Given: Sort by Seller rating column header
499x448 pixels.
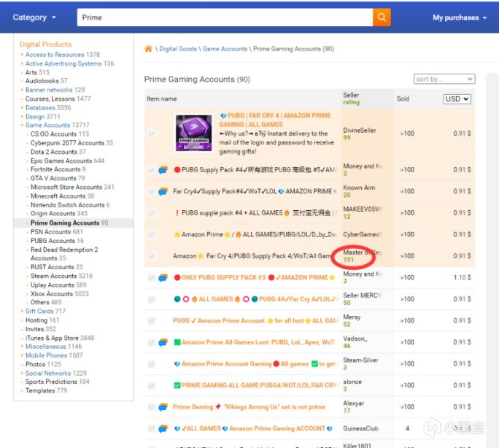Looking at the screenshot, I should tap(351, 99).
